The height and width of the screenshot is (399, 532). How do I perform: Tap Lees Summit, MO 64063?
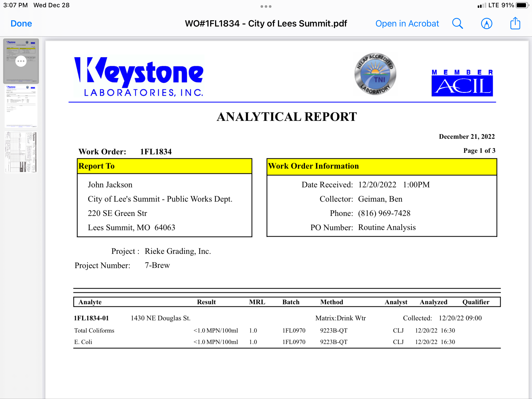(x=131, y=228)
